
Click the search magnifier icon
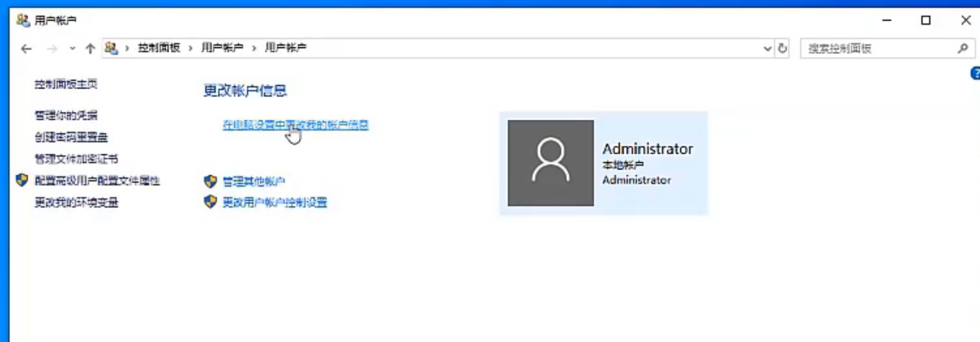[963, 48]
